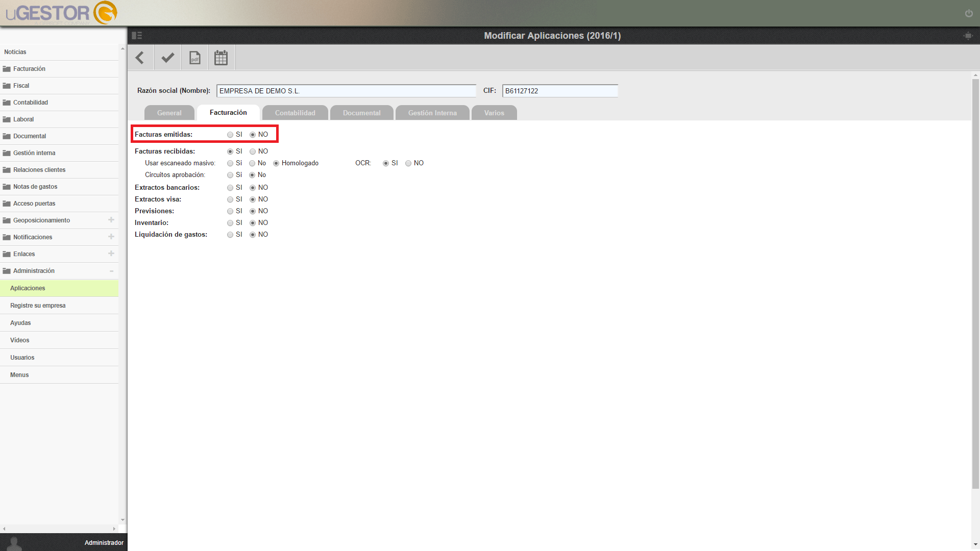The height and width of the screenshot is (551, 980).
Task: Open the Gestión Interna tab
Action: (432, 113)
